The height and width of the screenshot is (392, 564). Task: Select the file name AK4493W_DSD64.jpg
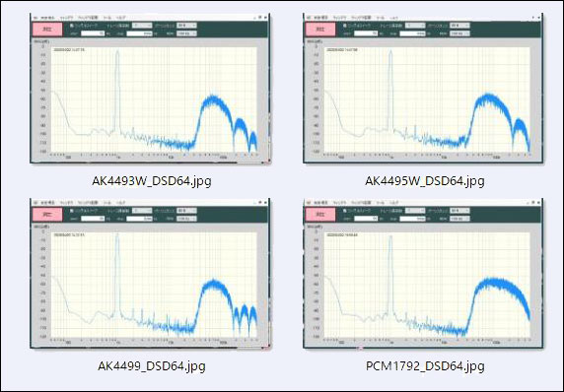(152, 181)
